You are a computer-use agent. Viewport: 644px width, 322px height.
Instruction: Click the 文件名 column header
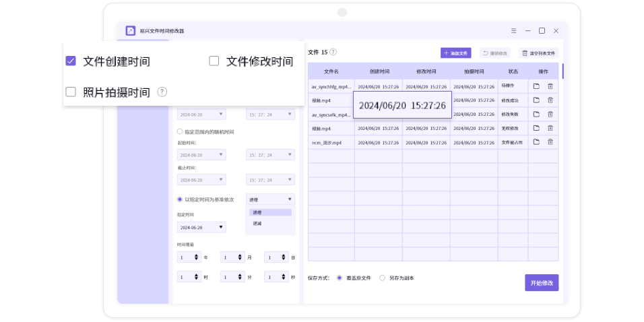coord(331,71)
